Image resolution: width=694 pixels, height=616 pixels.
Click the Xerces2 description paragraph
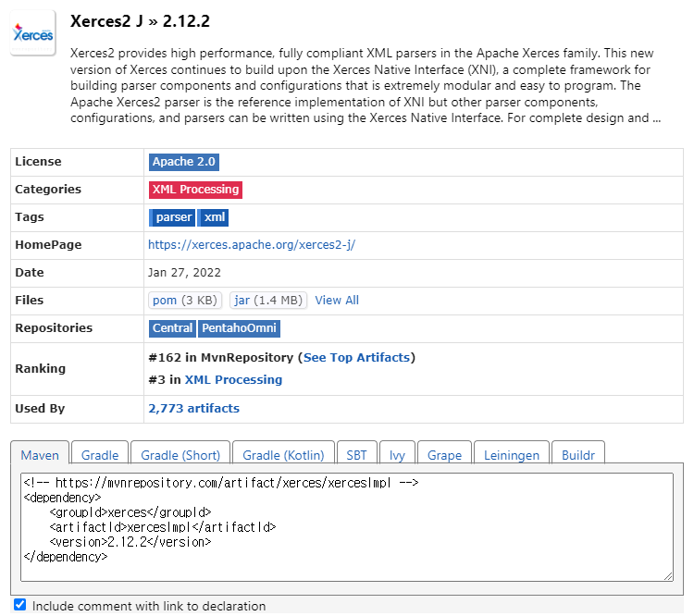tap(366, 85)
